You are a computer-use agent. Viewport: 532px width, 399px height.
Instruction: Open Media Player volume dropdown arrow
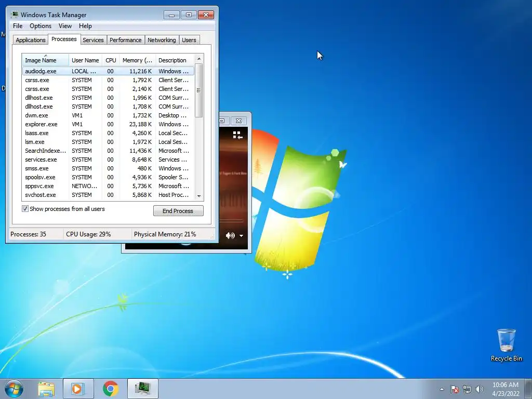tap(241, 235)
